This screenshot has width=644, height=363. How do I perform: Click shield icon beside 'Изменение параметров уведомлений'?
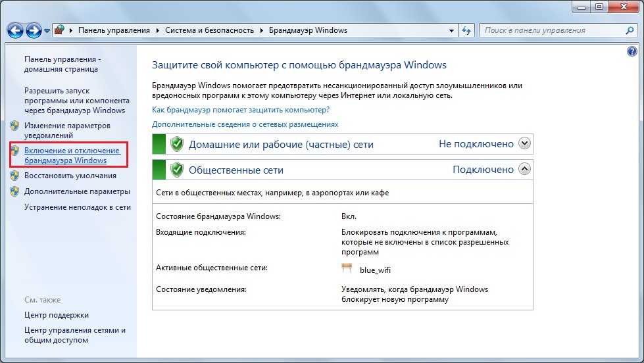[14, 126]
